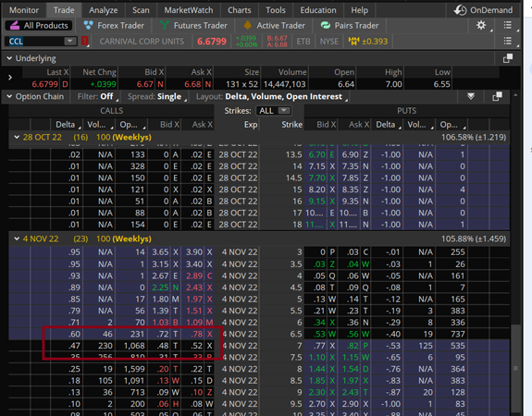Click the put ask .82 for strike 7
The image size is (532, 416).
coord(353,346)
